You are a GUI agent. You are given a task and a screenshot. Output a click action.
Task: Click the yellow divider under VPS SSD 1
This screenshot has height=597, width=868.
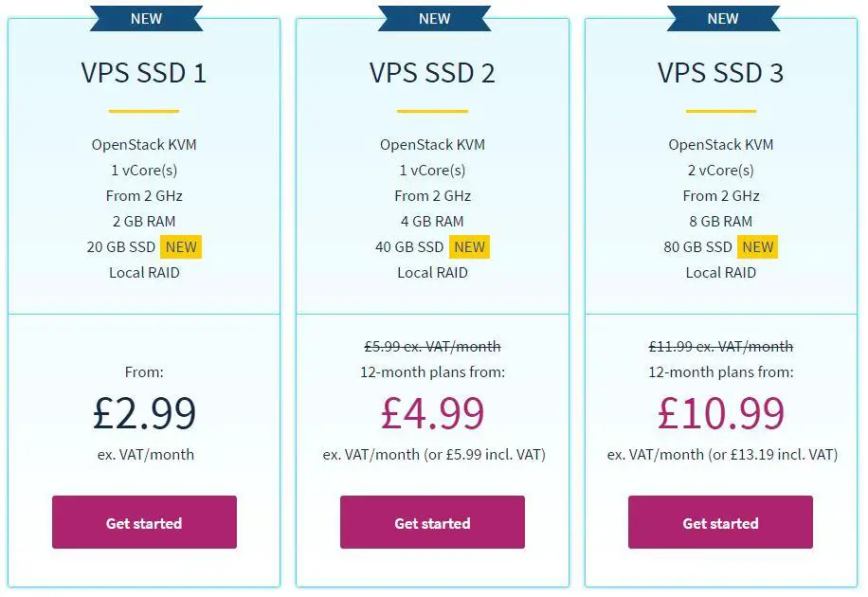coord(144,111)
